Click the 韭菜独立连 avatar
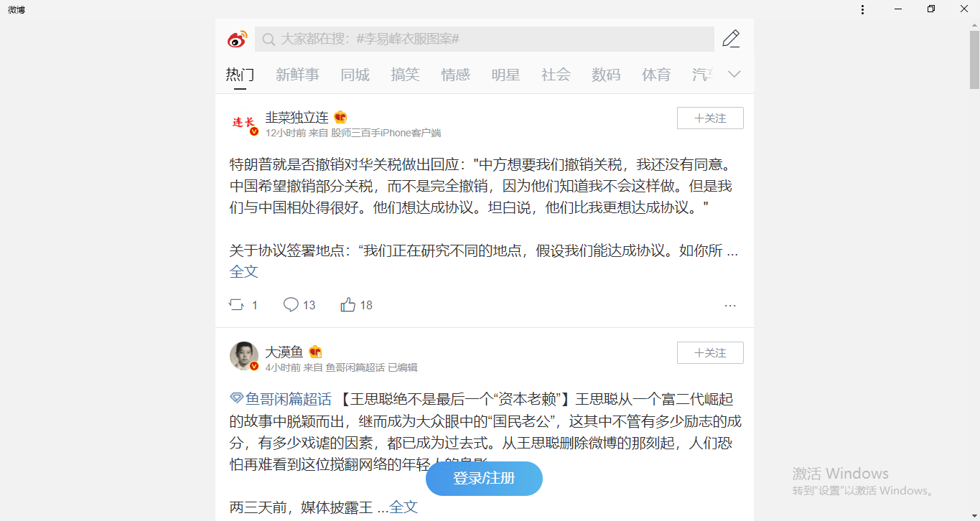 pos(244,122)
